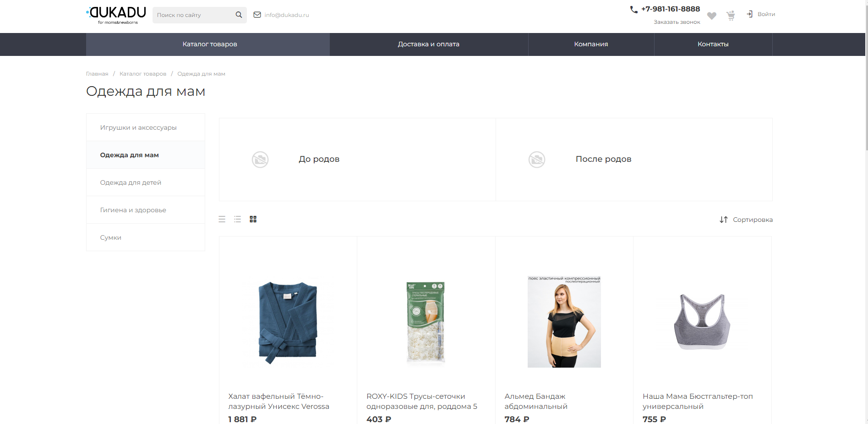
Task: Click the После родов placeholder image icon
Action: [x=537, y=160]
